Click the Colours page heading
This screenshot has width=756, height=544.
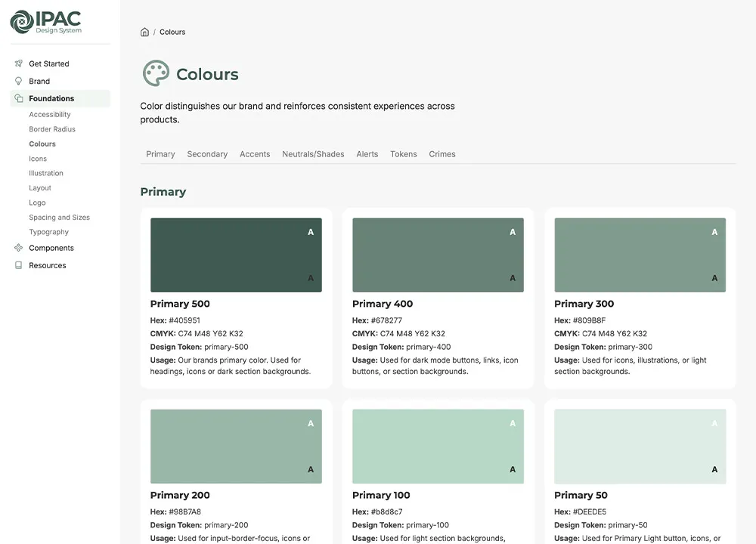[x=207, y=74]
